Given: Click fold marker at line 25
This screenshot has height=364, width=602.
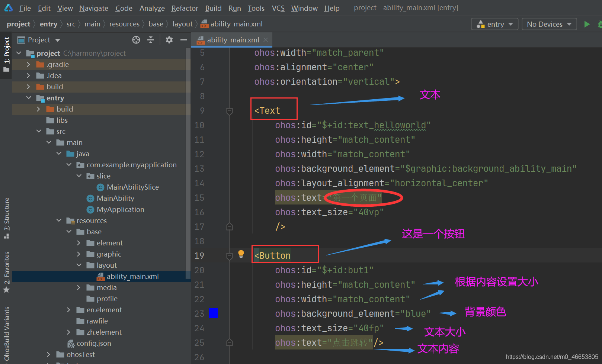Looking at the screenshot, I should click(x=230, y=342).
